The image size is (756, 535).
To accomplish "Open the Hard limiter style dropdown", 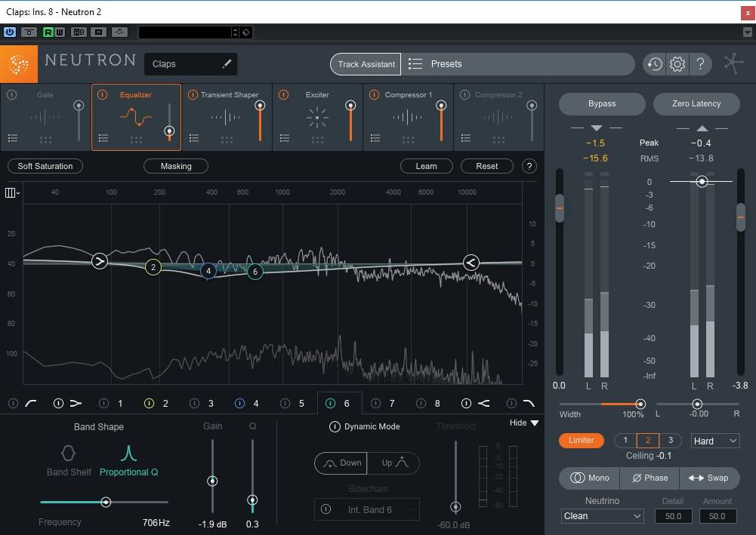I will point(714,441).
